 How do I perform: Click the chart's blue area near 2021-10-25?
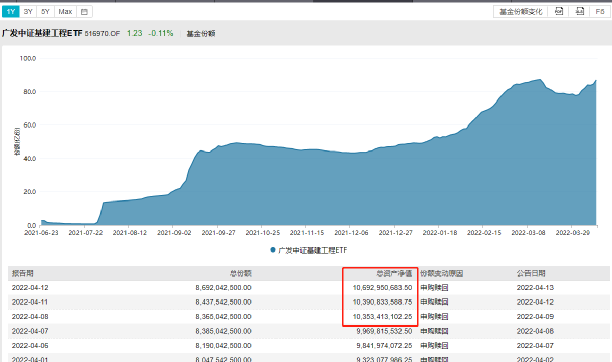pyautogui.click(x=263, y=185)
